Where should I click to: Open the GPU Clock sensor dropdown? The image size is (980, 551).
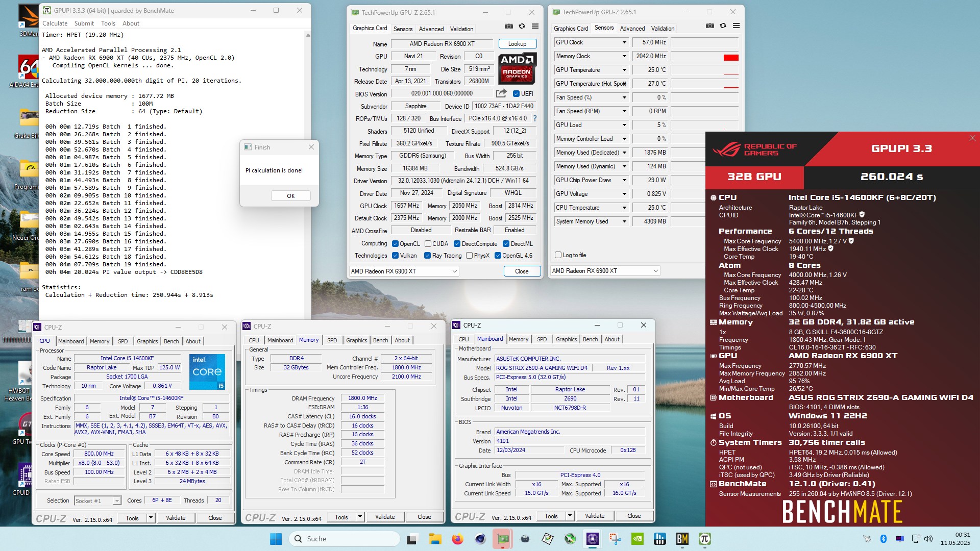coord(624,42)
